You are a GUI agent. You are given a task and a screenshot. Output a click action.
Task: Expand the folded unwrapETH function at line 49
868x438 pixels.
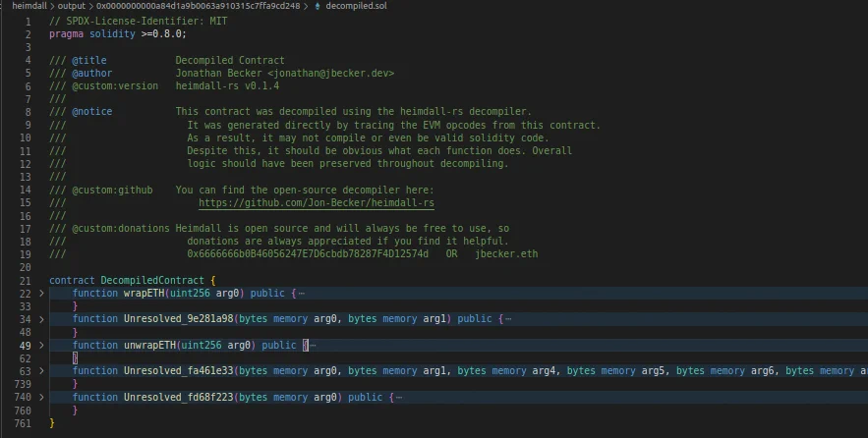click(41, 345)
